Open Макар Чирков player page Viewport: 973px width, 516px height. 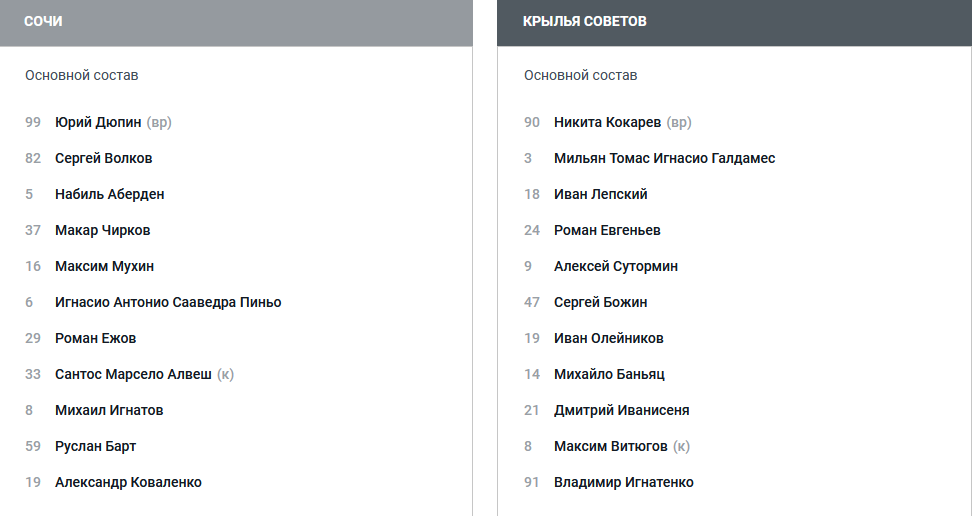pyautogui.click(x=102, y=230)
